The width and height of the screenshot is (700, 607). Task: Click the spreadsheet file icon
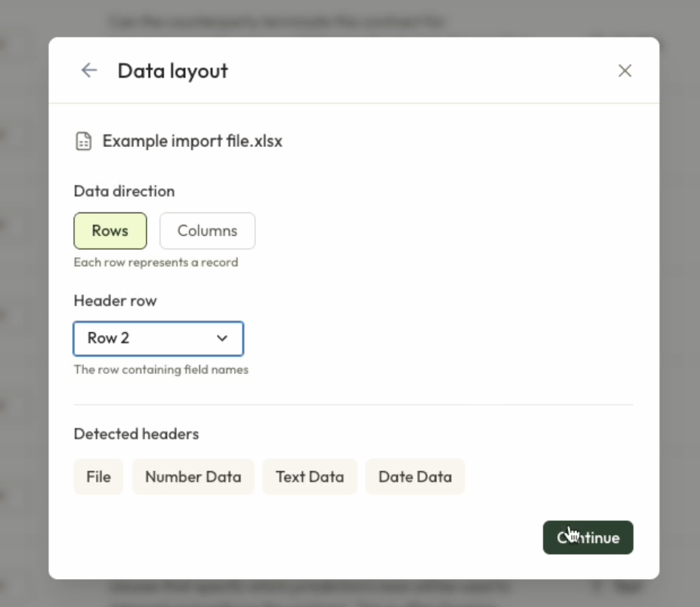coord(84,141)
